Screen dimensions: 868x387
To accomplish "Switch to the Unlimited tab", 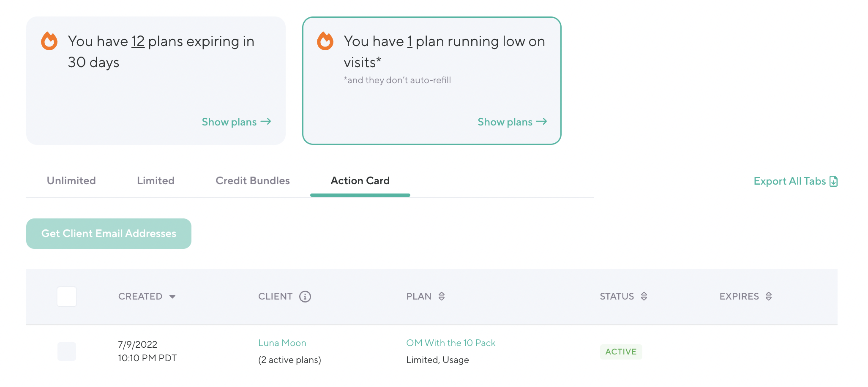I will (71, 181).
